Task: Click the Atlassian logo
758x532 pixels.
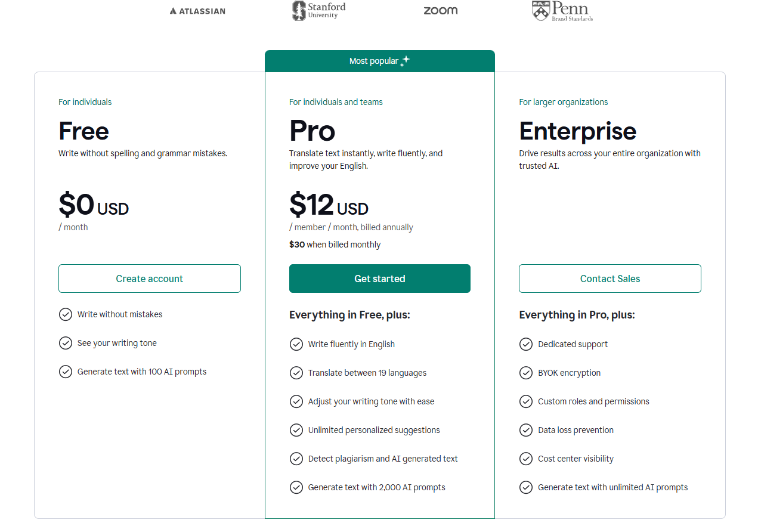Action: 197,11
